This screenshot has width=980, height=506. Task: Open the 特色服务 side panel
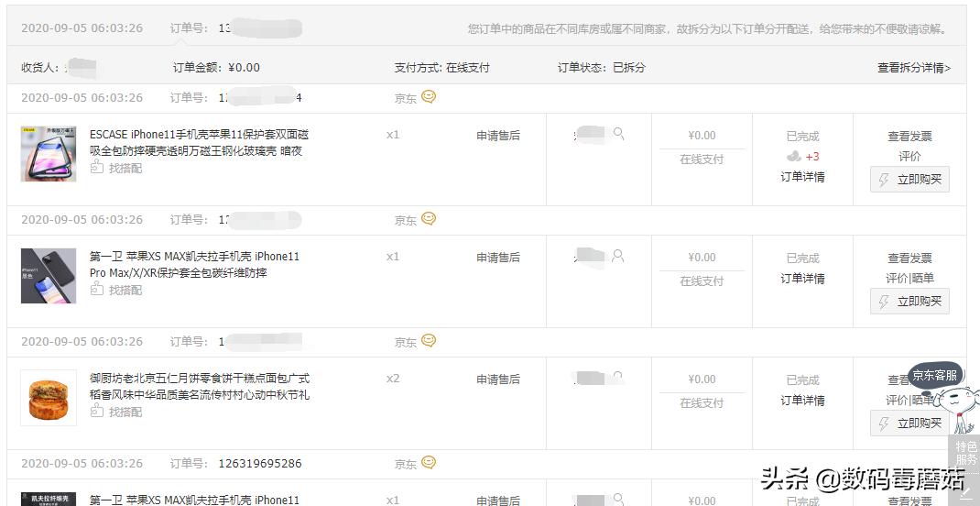[965, 454]
